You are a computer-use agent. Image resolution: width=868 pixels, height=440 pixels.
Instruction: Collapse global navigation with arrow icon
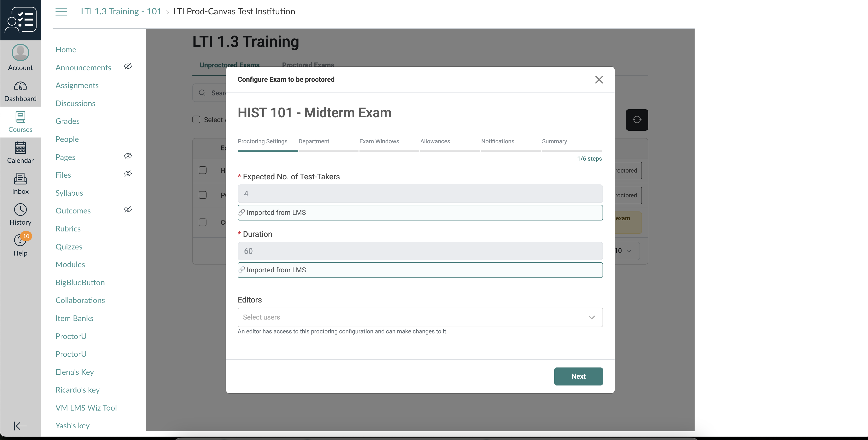click(x=20, y=426)
